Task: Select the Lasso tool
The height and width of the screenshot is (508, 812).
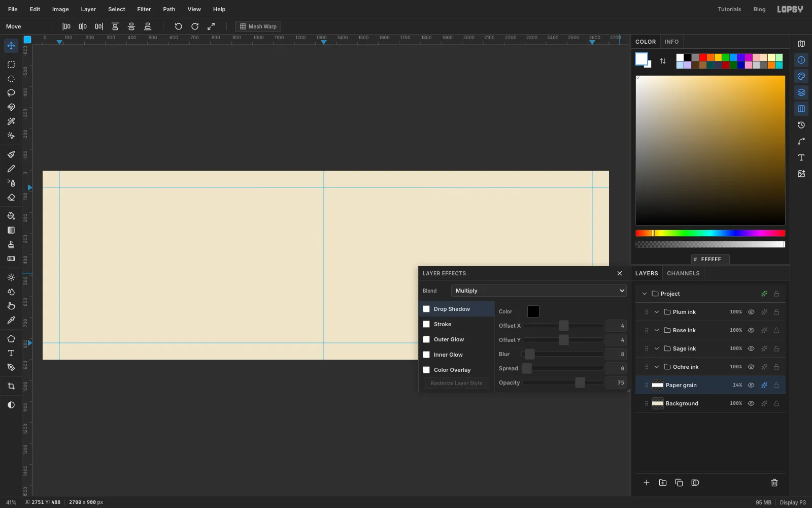Action: (x=11, y=93)
